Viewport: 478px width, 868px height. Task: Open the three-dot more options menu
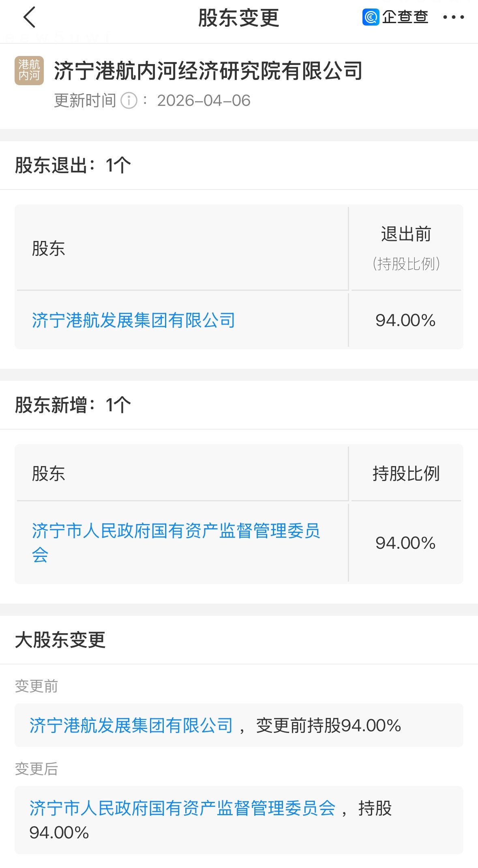(x=453, y=17)
